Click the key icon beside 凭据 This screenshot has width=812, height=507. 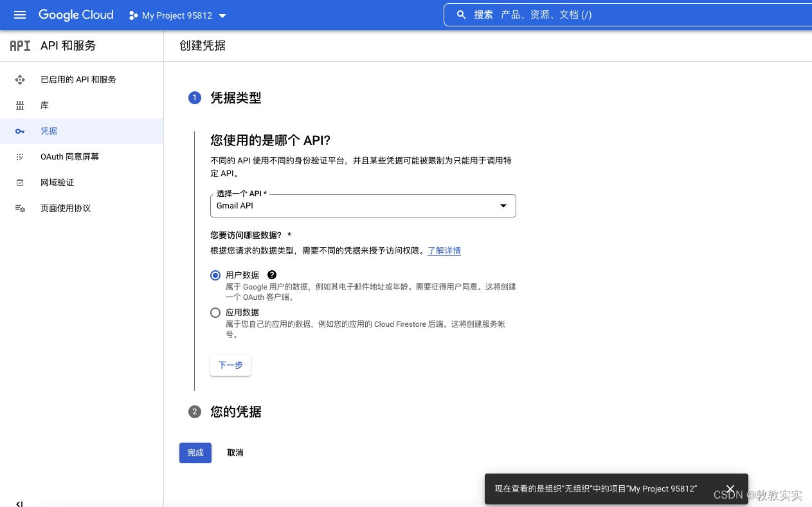tap(20, 131)
